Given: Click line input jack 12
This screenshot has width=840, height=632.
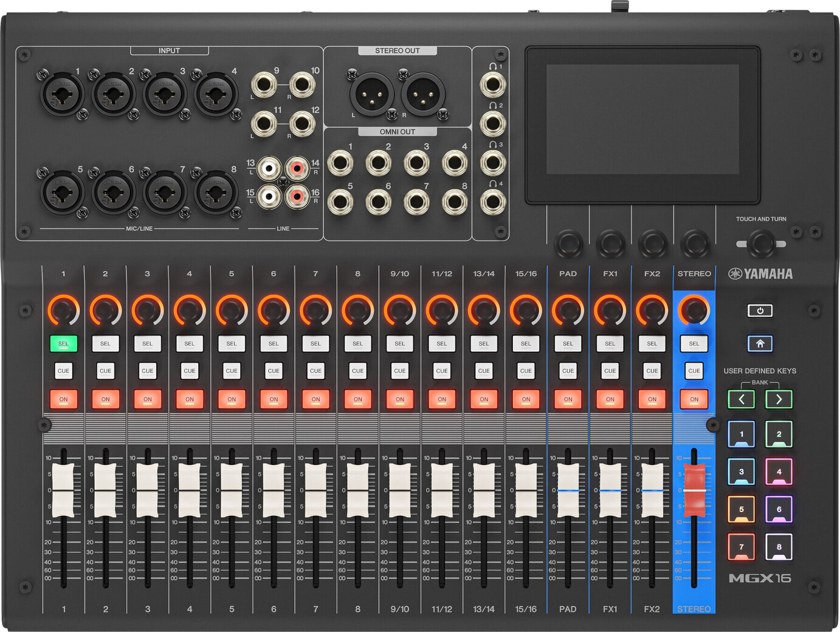Looking at the screenshot, I should 302,124.
